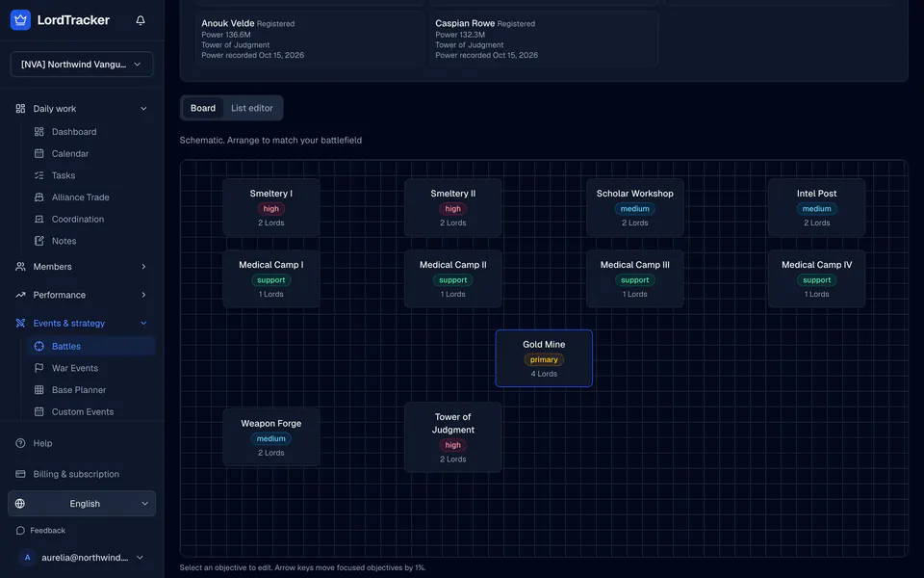The image size is (924, 578).
Task: Open notifications bell icon
Action: (x=141, y=20)
